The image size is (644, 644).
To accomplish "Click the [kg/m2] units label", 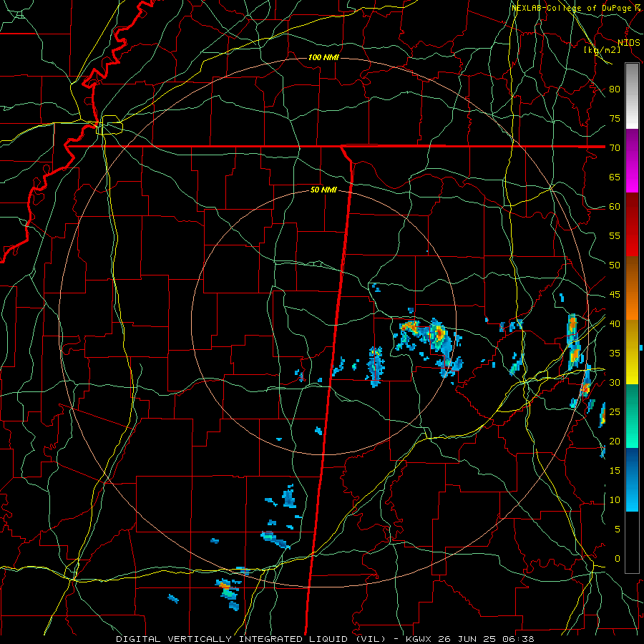I will point(602,49).
